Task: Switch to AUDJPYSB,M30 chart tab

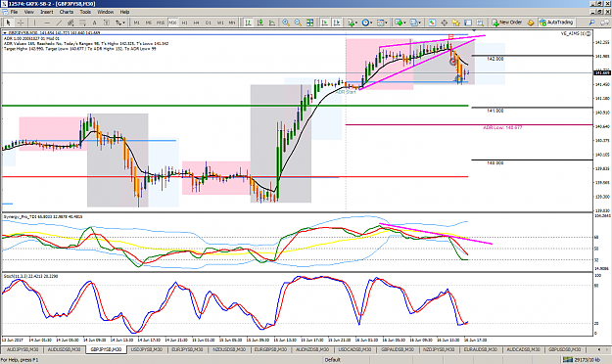Action: click(23, 349)
